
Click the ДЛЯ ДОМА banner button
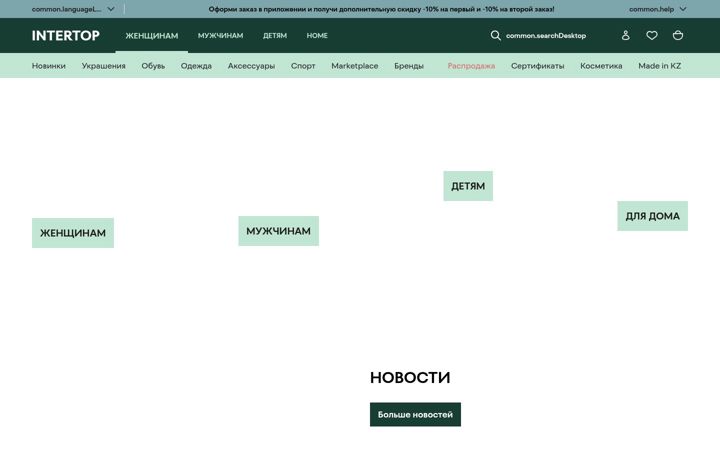652,216
